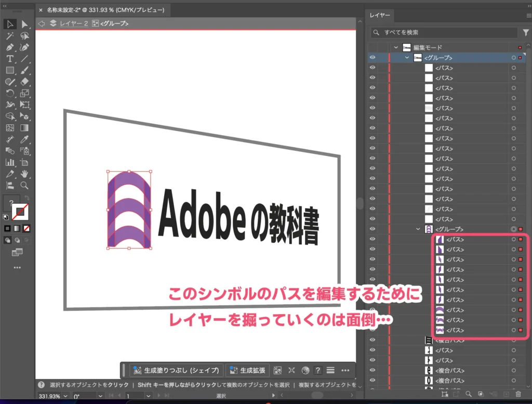
Task: Delete the selected layer using the trash icon
Action: 517,394
